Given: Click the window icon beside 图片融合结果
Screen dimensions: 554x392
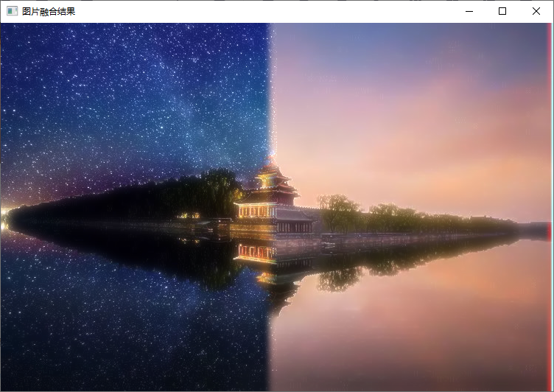Looking at the screenshot, I should click(x=12, y=11).
